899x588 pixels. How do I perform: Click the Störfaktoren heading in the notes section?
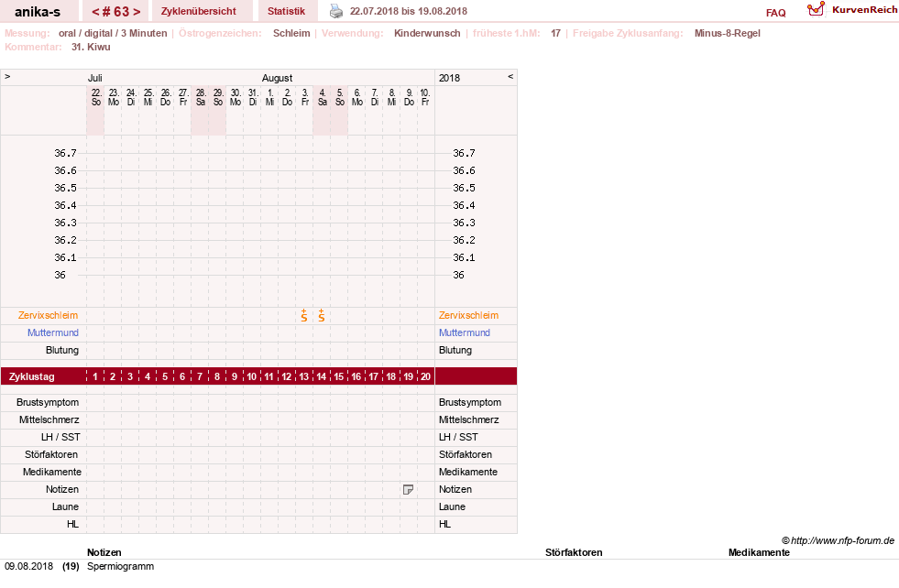(574, 552)
